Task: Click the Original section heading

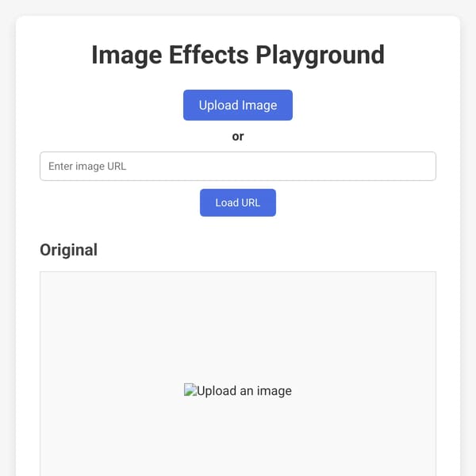Action: [68, 250]
